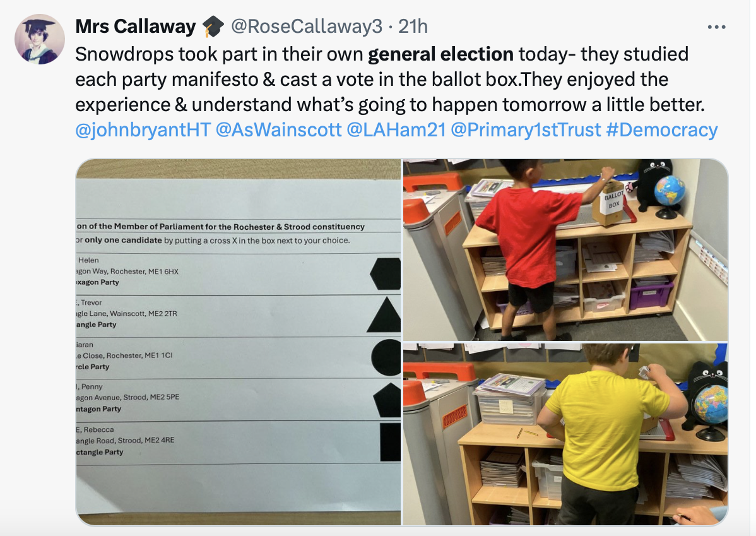The width and height of the screenshot is (756, 536).
Task: Open the @AsWainscott mention
Action: [279, 130]
